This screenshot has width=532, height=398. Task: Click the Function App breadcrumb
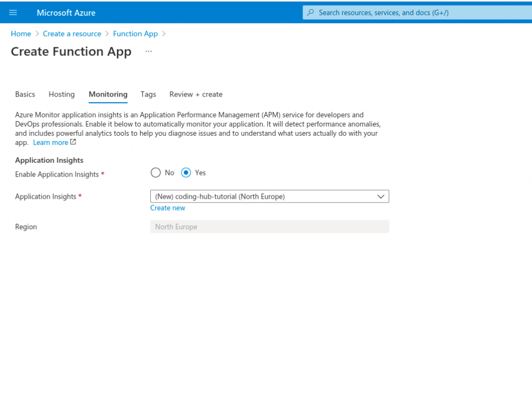135,34
